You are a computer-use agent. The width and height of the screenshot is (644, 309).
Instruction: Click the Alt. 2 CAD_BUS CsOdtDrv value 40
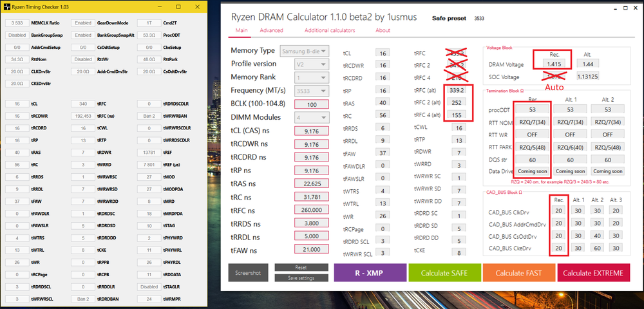pyautogui.click(x=597, y=236)
